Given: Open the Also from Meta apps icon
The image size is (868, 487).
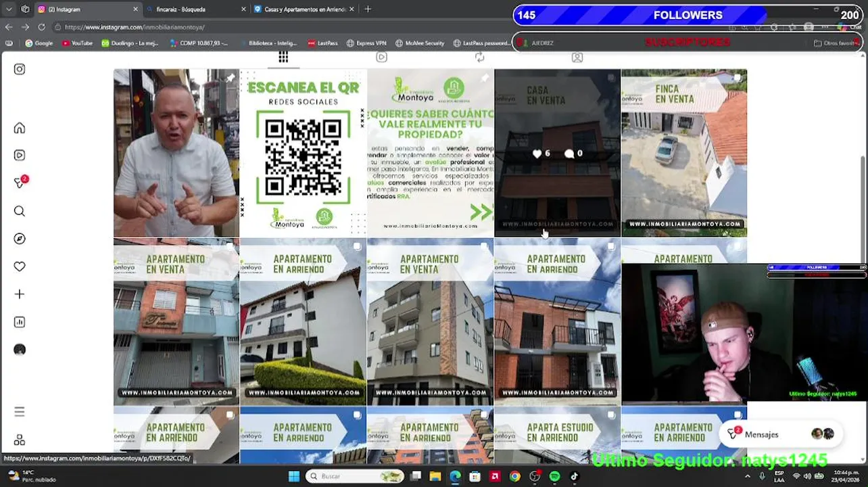Looking at the screenshot, I should point(20,440).
